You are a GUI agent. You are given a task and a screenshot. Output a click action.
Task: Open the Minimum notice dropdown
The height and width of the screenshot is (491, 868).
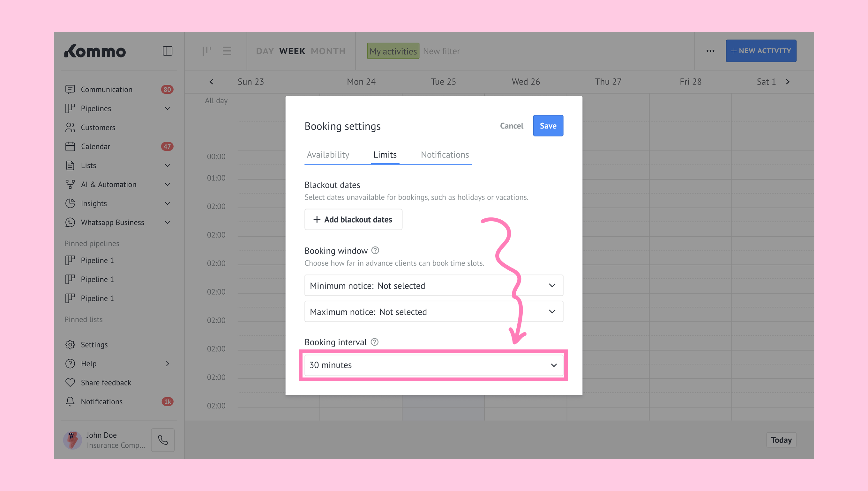point(434,285)
